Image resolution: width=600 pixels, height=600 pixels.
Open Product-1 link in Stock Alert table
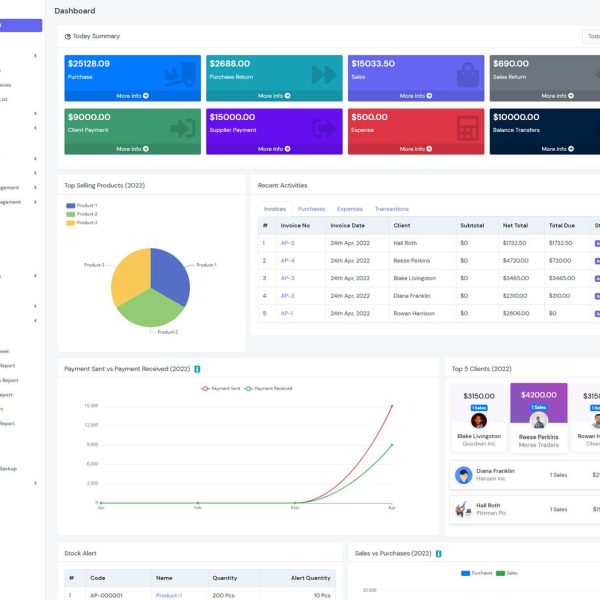(x=168, y=595)
